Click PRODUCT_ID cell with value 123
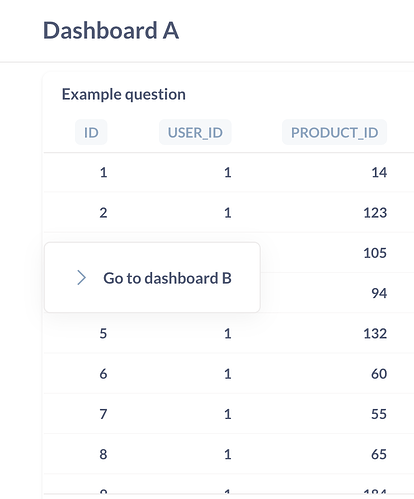The width and height of the screenshot is (414, 499). 375,213
